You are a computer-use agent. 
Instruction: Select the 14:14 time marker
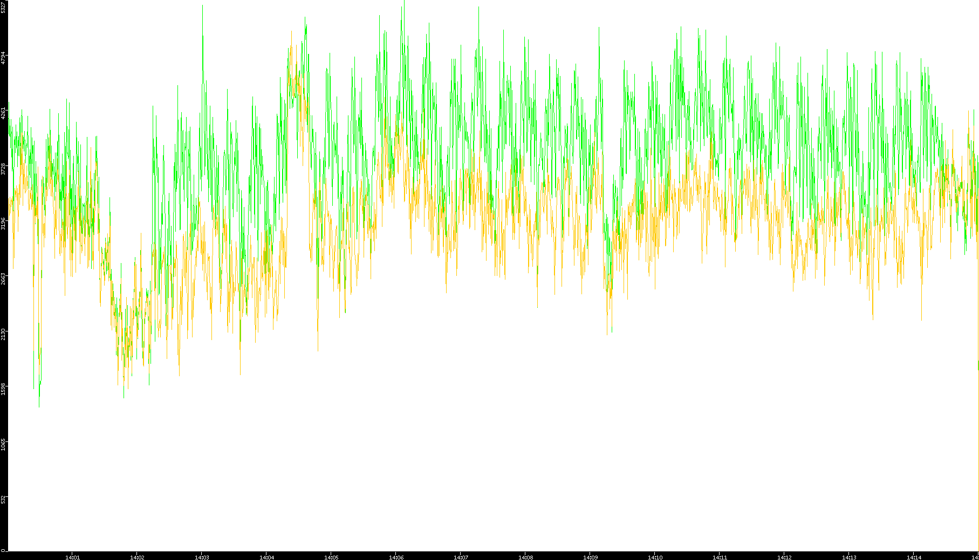914,557
